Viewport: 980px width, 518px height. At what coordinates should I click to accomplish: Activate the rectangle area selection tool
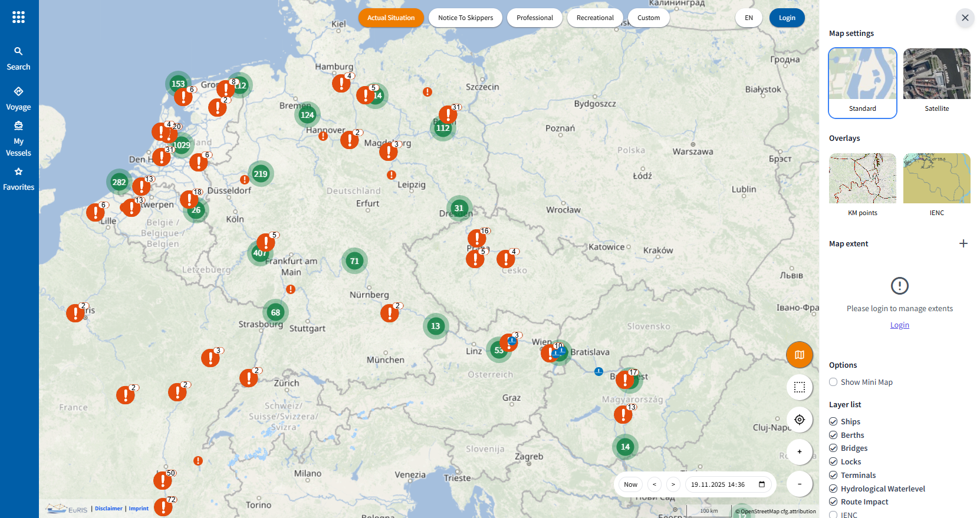point(799,387)
